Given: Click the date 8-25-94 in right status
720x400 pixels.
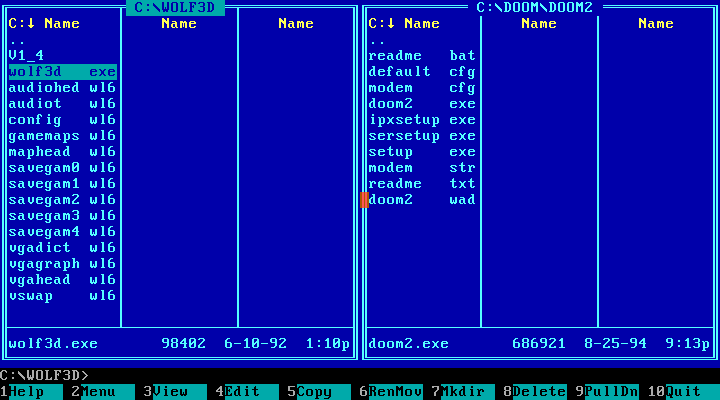Looking at the screenshot, I should pos(616,344).
